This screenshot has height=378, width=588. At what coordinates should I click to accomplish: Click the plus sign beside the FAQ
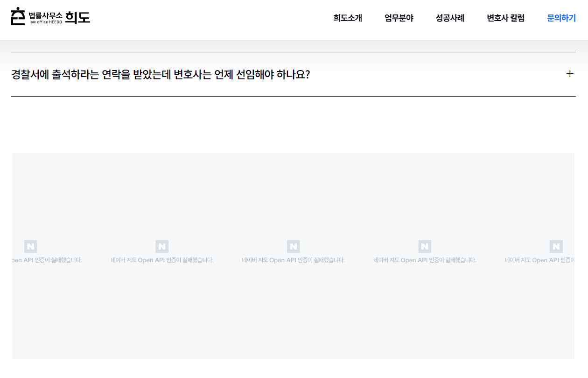coord(570,74)
